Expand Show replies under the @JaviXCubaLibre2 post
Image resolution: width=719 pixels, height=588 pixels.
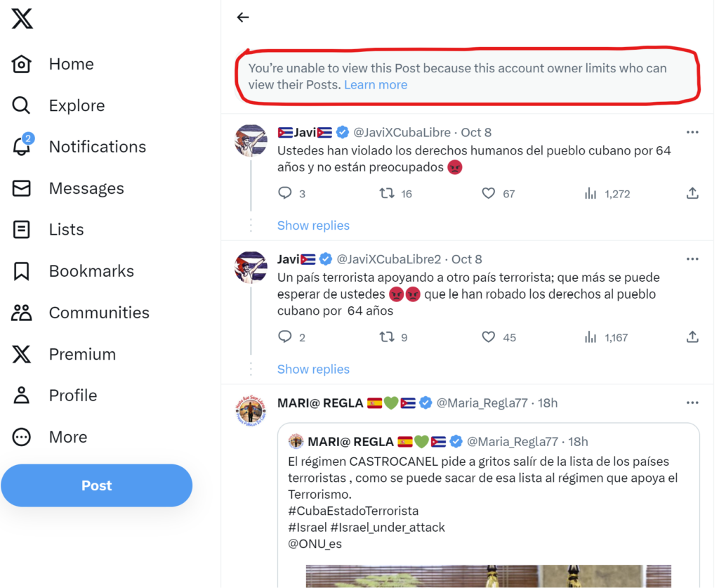313,369
